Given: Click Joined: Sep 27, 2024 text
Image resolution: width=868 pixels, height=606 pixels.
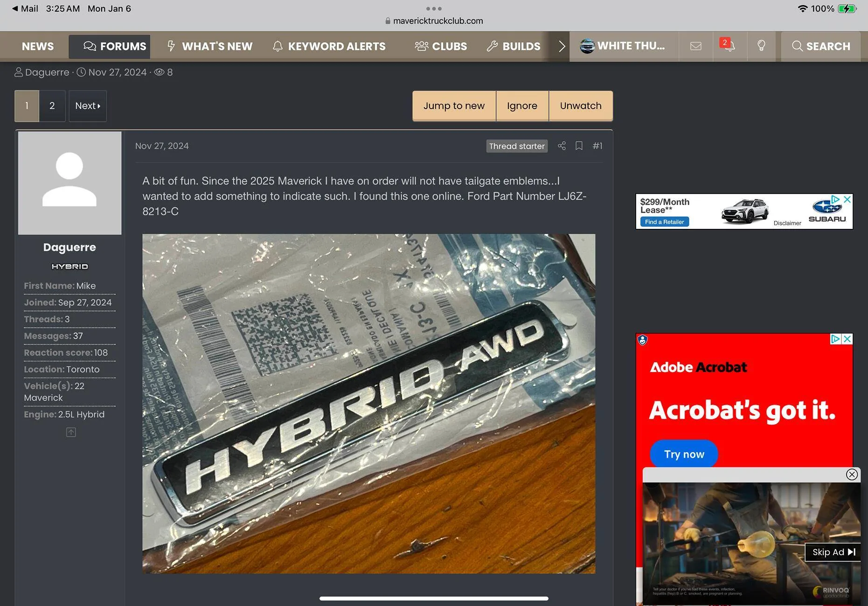Looking at the screenshot, I should tap(68, 303).
